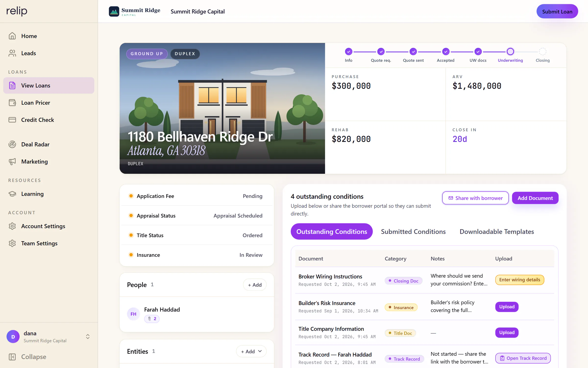Open the Entities Add dropdown
This screenshot has width=588, height=368.
pos(251,351)
